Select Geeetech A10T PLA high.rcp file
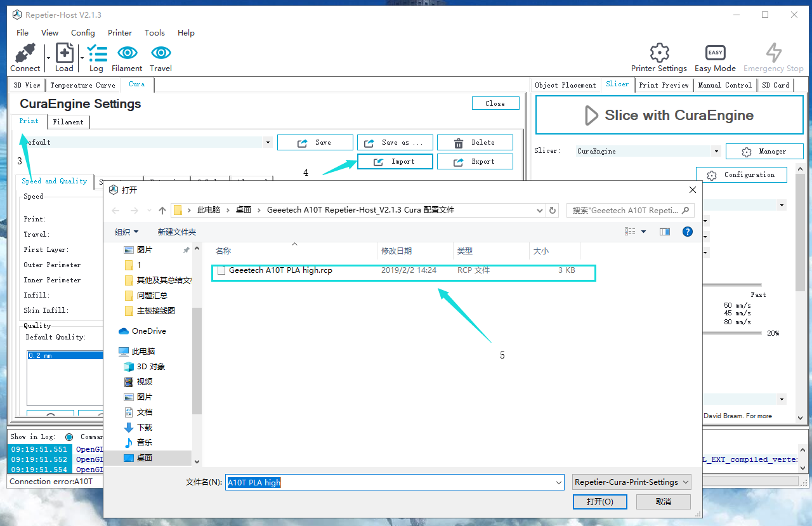The height and width of the screenshot is (526, 812). [280, 270]
